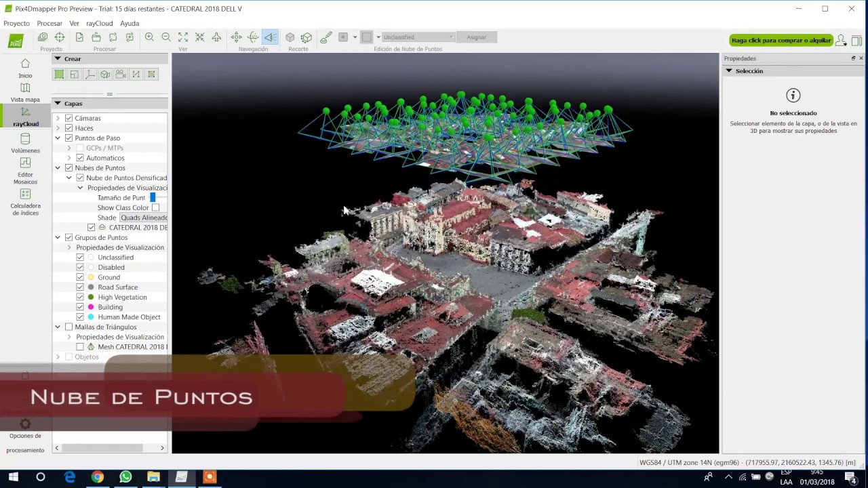This screenshot has height=488, width=868.
Task: Click the first Procesar toolbar icon, the checked document
Action: [79, 37]
